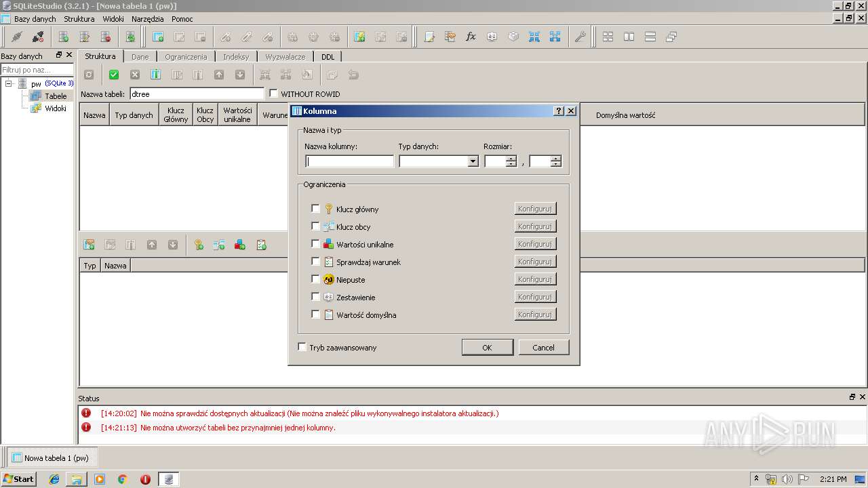868x488 pixels.
Task: Click the Kolumna dialog help question button
Action: [x=559, y=111]
